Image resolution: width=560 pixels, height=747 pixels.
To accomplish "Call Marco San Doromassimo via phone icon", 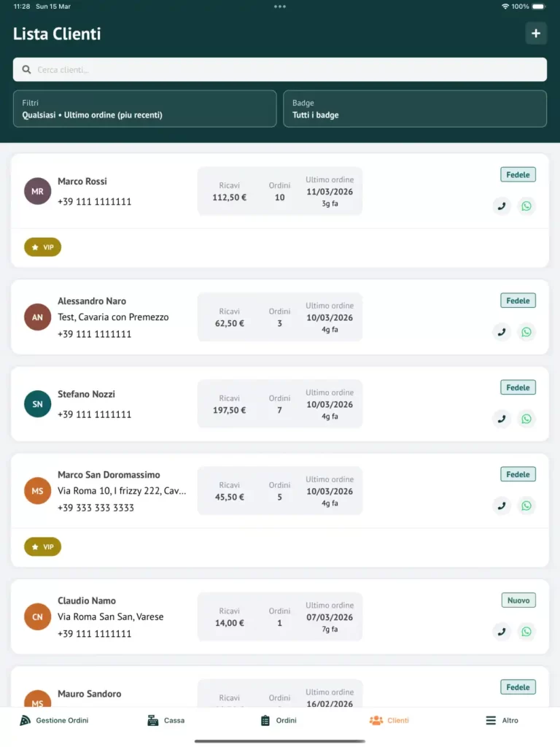I will [x=501, y=506].
